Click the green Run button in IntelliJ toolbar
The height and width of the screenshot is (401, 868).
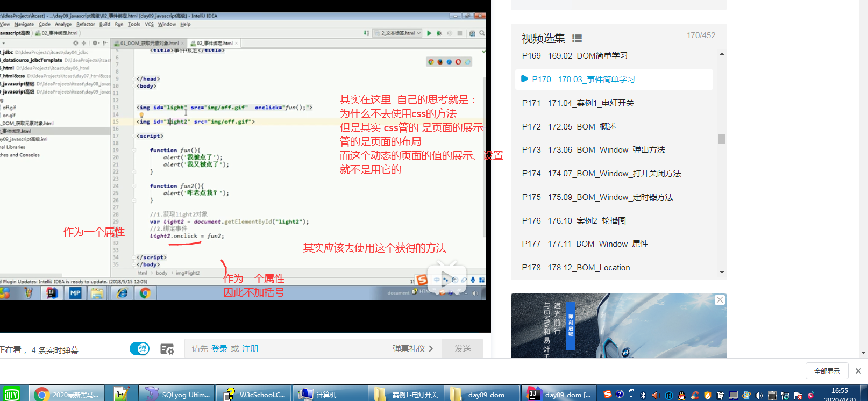[x=429, y=33]
